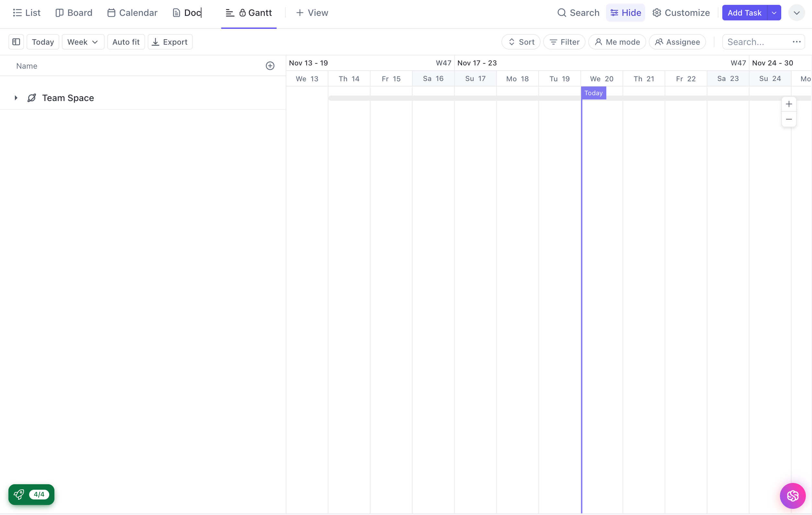Zoom in the Gantt timeline
Image resolution: width=812 pixels, height=515 pixels.
[788, 104]
